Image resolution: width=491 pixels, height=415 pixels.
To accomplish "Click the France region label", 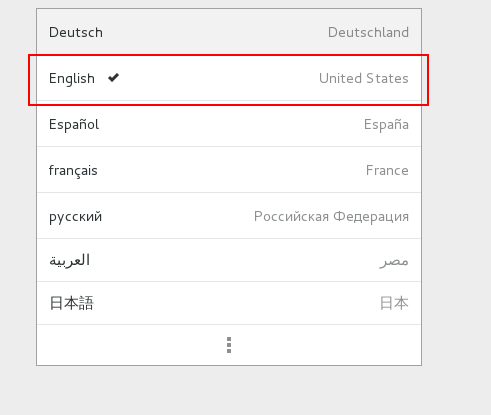I will coord(387,170).
